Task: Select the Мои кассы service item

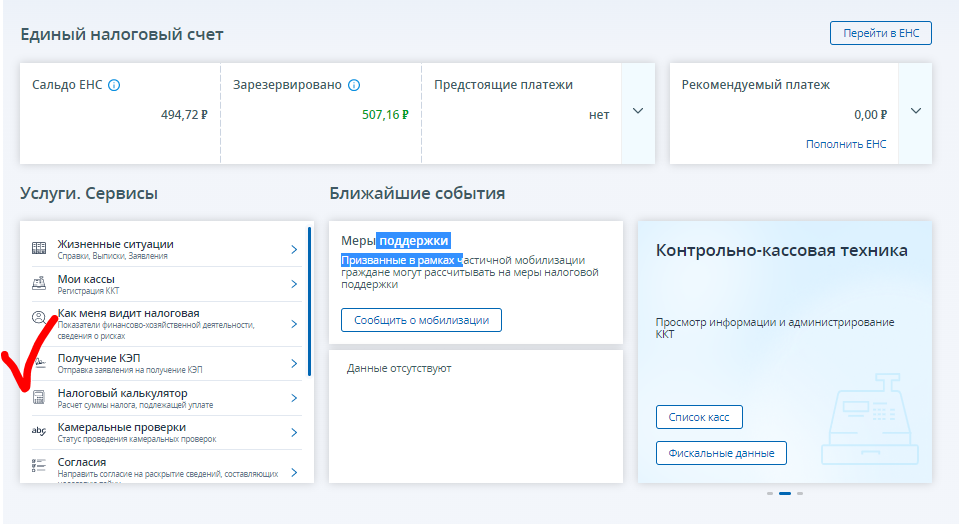Action: (x=166, y=284)
